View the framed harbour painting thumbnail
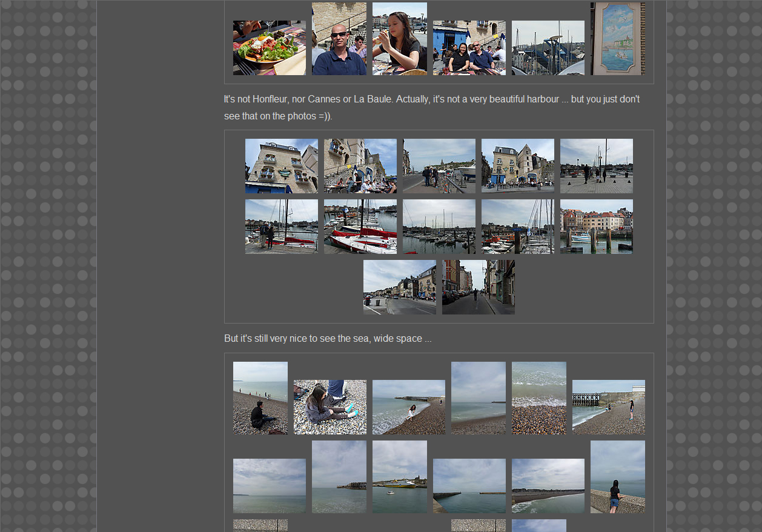762x532 pixels. [617, 39]
